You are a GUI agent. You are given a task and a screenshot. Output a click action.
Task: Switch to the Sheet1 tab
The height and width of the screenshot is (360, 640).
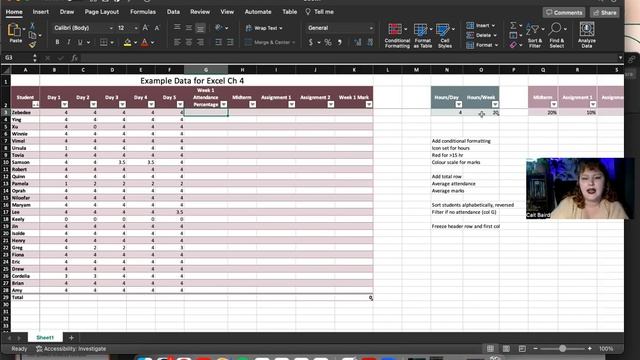(45, 338)
